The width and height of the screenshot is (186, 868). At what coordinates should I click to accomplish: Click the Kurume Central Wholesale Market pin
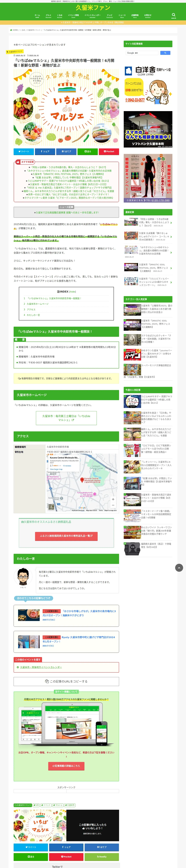coord(82,480)
